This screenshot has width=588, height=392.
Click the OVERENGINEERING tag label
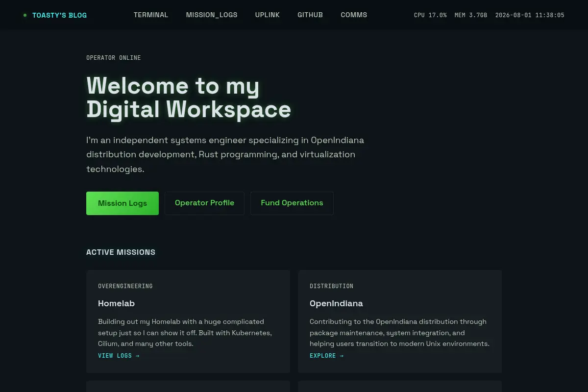(x=125, y=286)
